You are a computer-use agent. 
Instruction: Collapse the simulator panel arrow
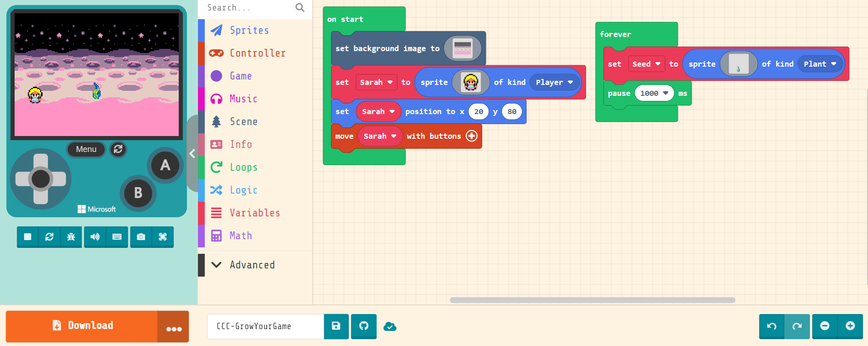[192, 153]
